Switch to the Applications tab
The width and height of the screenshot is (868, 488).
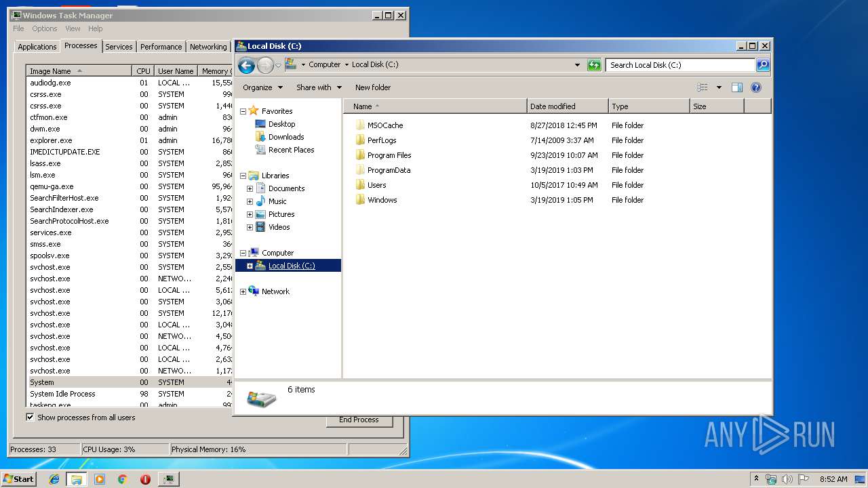click(37, 47)
